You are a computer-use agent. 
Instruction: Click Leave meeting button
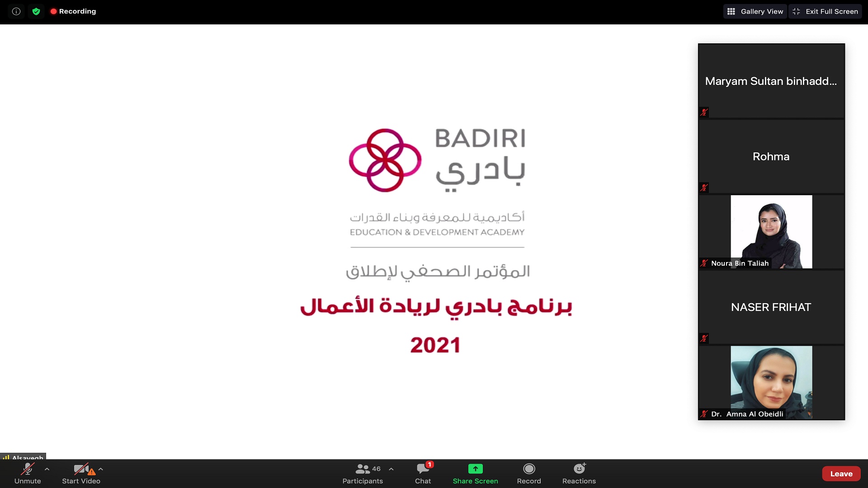point(842,474)
